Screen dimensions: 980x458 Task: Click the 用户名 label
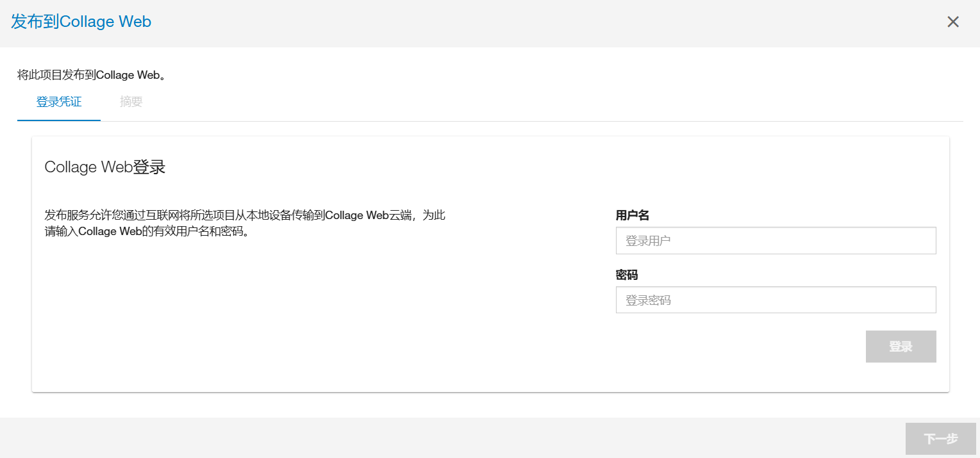click(x=633, y=215)
